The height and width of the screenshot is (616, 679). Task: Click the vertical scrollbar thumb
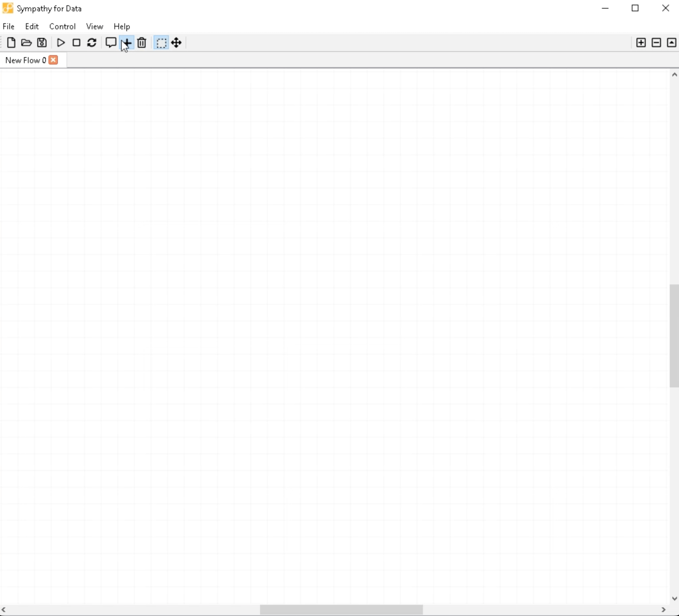[x=674, y=336]
